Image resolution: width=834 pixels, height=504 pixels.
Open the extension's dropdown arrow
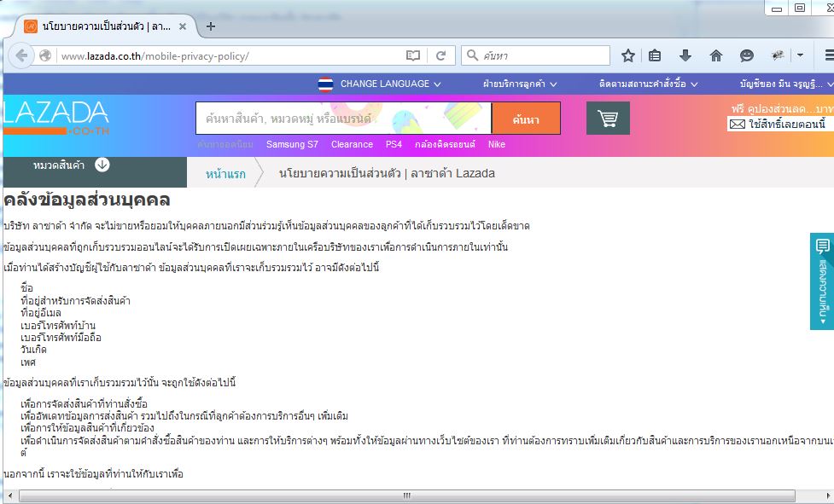800,55
